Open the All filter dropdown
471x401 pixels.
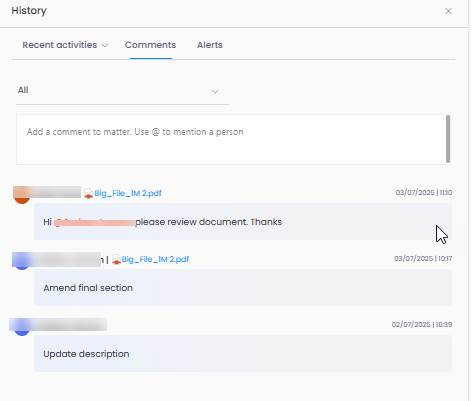point(122,91)
